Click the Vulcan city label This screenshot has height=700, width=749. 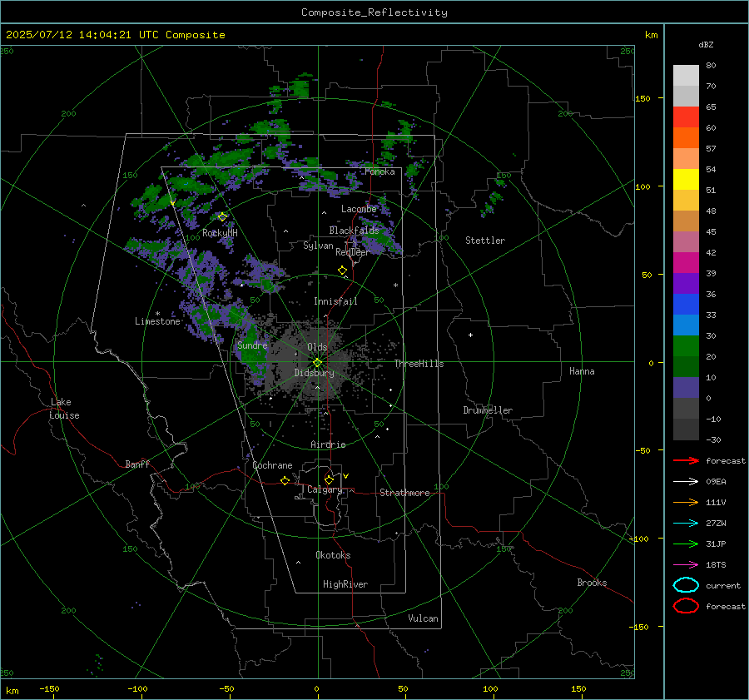point(423,618)
